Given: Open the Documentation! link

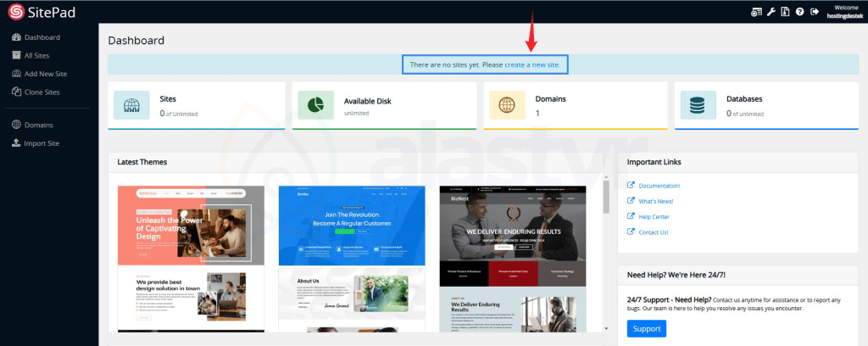Looking at the screenshot, I should pyautogui.click(x=659, y=186).
